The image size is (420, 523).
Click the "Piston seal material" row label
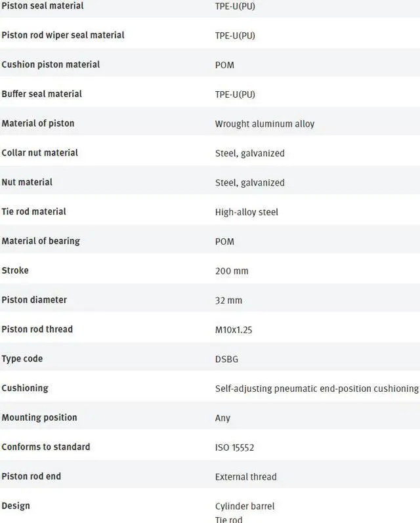pyautogui.click(x=43, y=6)
